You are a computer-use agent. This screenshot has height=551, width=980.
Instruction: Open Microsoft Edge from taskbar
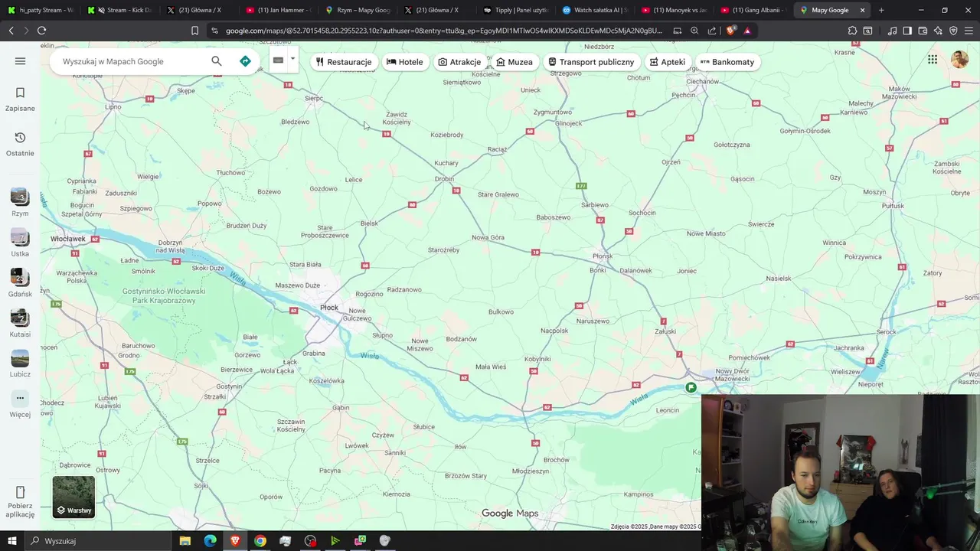pyautogui.click(x=210, y=541)
